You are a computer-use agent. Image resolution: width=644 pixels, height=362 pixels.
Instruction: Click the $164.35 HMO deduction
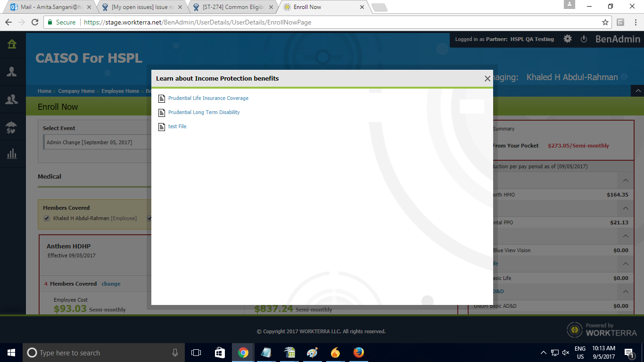(x=618, y=195)
